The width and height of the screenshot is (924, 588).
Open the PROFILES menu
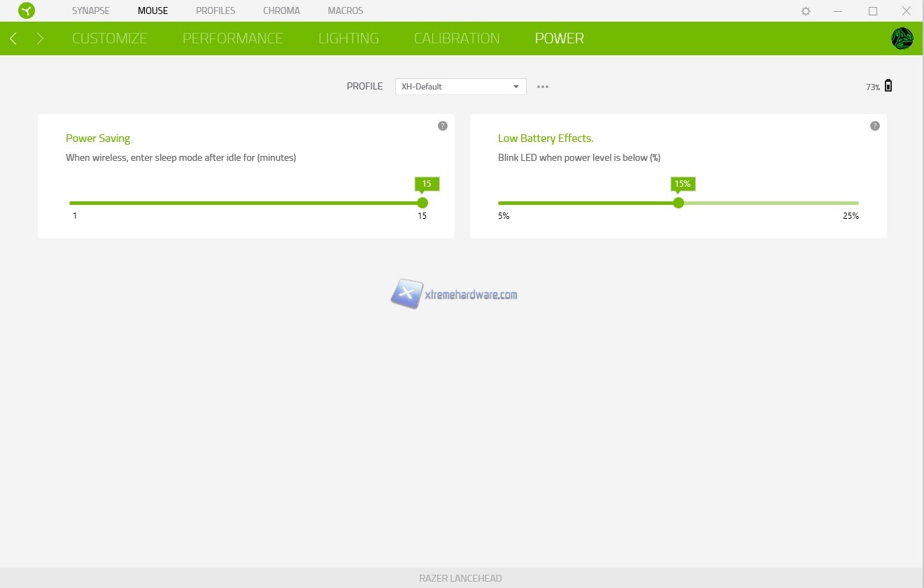pyautogui.click(x=215, y=11)
